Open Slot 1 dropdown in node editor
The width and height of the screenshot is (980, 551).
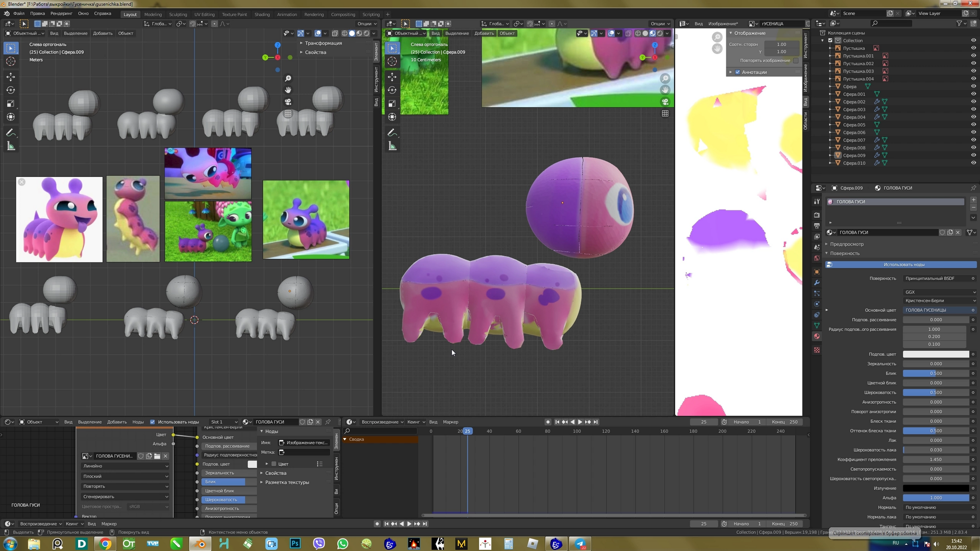coord(224,422)
